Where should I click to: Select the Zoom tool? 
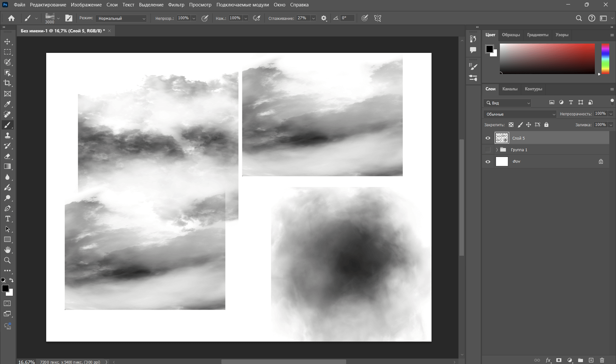coord(7,260)
